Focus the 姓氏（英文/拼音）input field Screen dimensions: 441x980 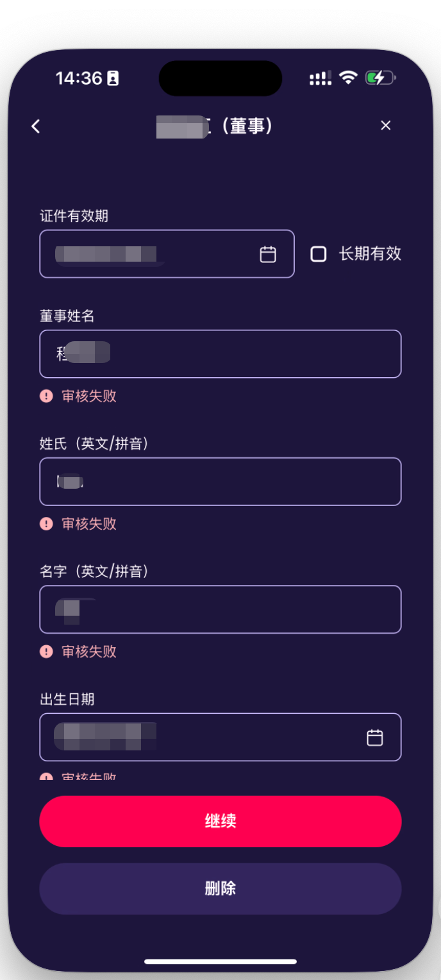pyautogui.click(x=220, y=482)
